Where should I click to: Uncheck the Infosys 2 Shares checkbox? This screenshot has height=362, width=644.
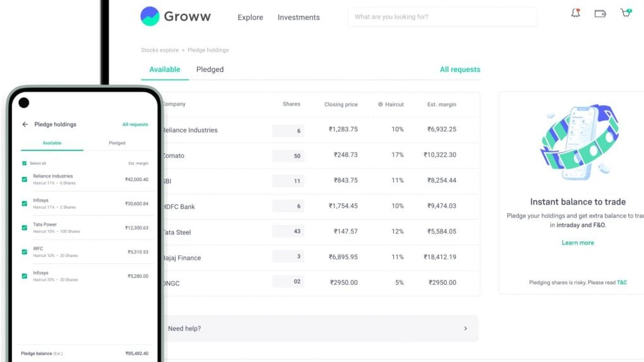click(24, 203)
